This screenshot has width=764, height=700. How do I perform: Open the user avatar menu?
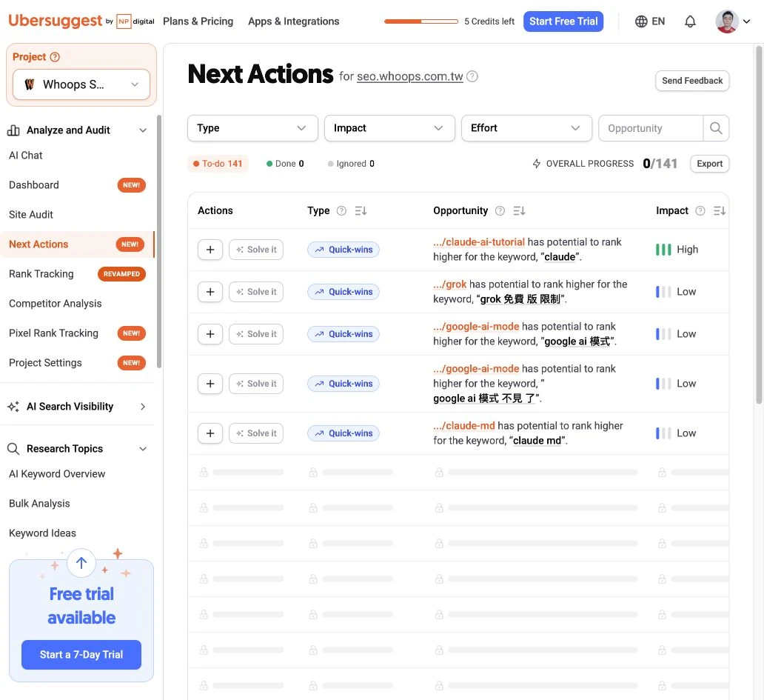coord(727,21)
